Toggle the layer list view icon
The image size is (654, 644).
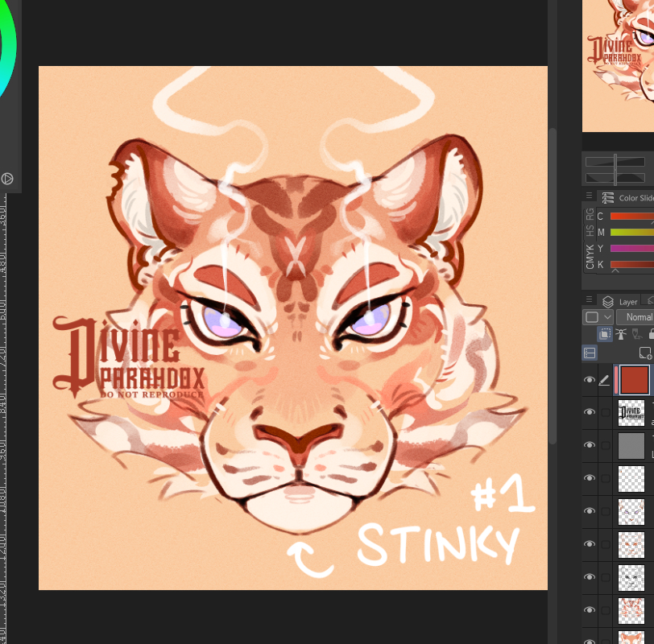tap(590, 353)
